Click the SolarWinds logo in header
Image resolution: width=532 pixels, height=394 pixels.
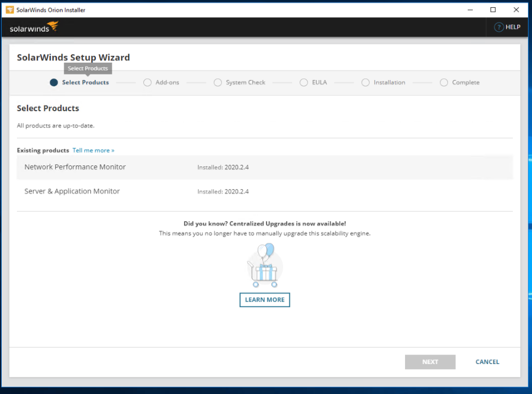click(x=34, y=27)
